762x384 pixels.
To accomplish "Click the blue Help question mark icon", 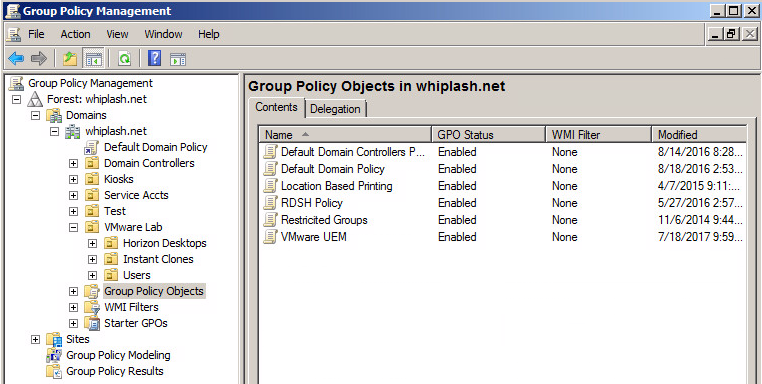I will point(155,59).
